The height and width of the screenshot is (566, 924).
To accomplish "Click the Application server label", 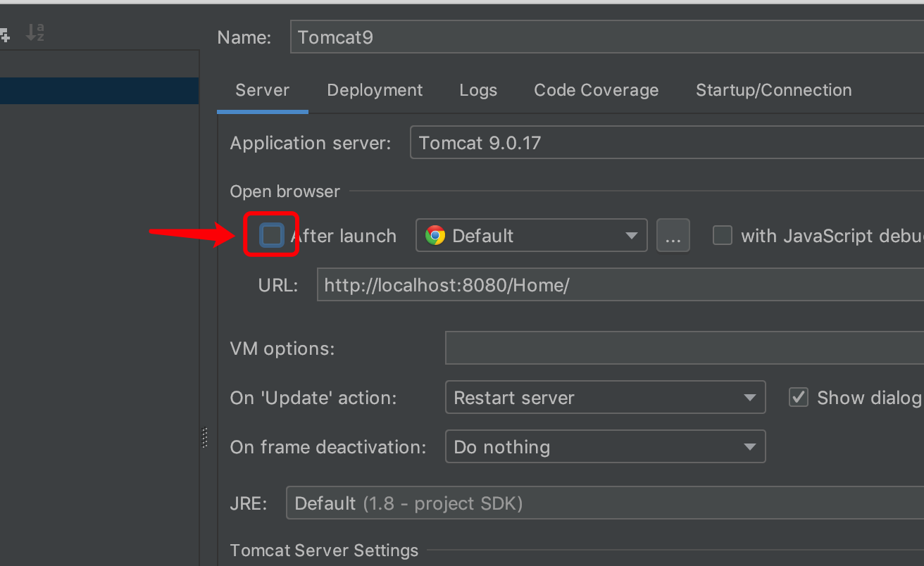I will (x=311, y=143).
